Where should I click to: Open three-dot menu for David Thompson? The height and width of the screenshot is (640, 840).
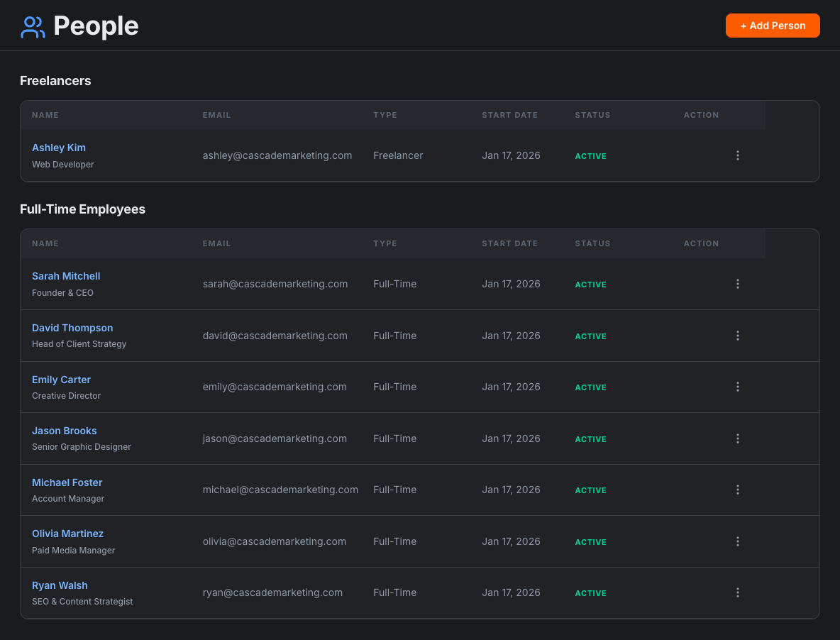738,336
